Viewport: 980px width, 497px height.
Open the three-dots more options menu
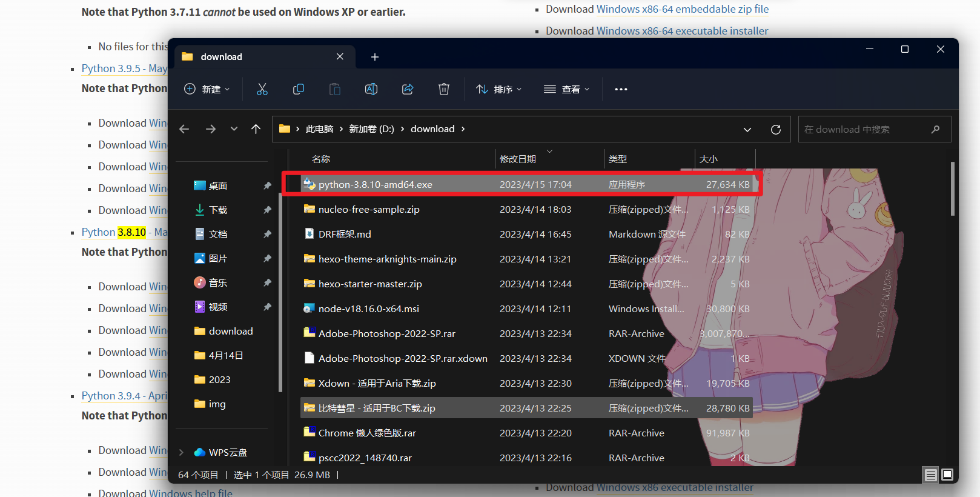(x=621, y=89)
